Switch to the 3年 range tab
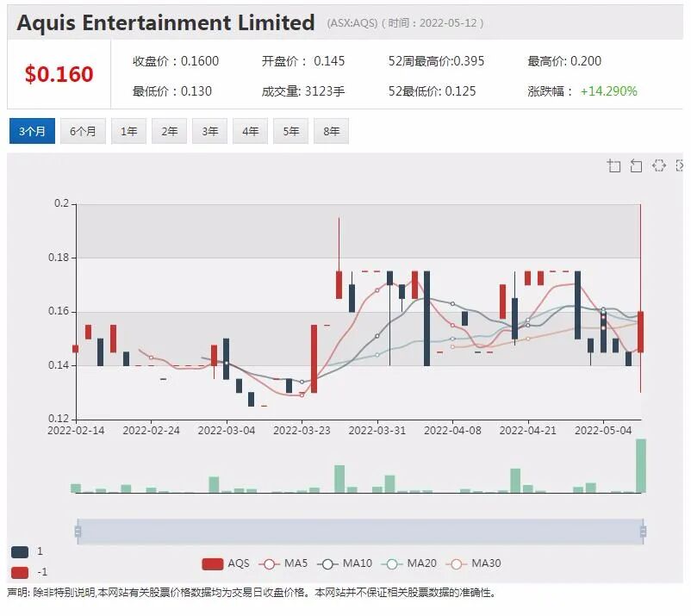Image resolution: width=691 pixels, height=616 pixels. pos(209,131)
